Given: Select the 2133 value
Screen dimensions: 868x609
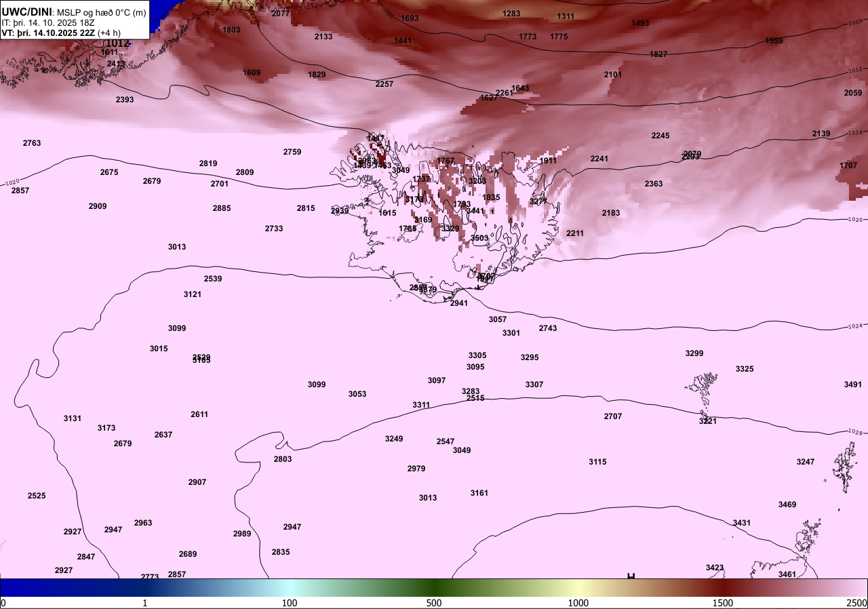Looking at the screenshot, I should click(x=323, y=37).
